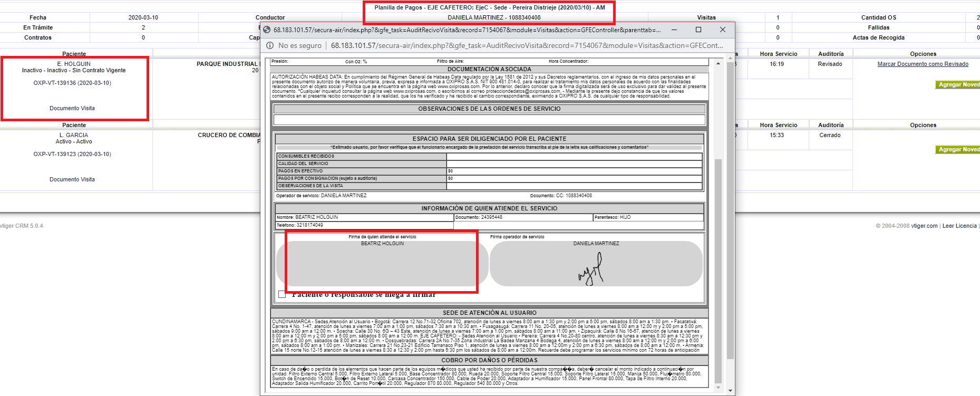Click Beatriz Holguin signature box
980x396 pixels.
(382, 264)
